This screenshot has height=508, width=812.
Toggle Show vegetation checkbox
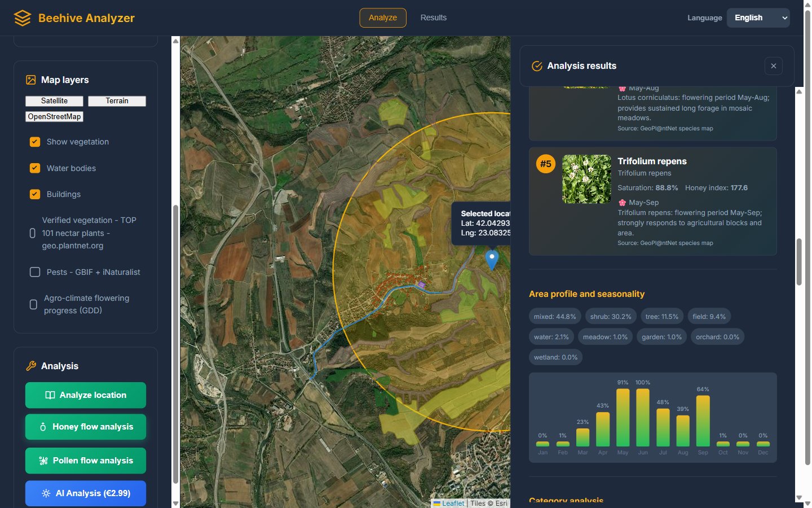(x=35, y=142)
